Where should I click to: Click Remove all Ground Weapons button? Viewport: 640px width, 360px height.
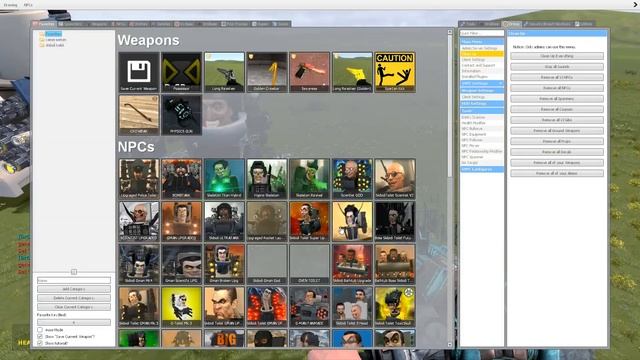click(x=557, y=131)
